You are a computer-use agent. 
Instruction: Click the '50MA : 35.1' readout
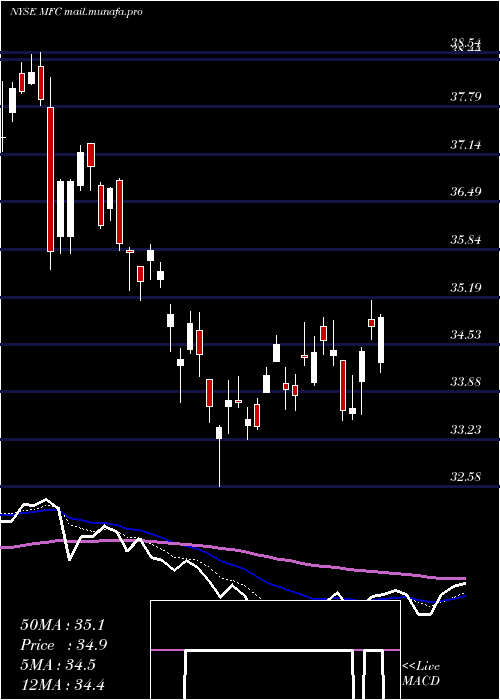tap(62, 625)
